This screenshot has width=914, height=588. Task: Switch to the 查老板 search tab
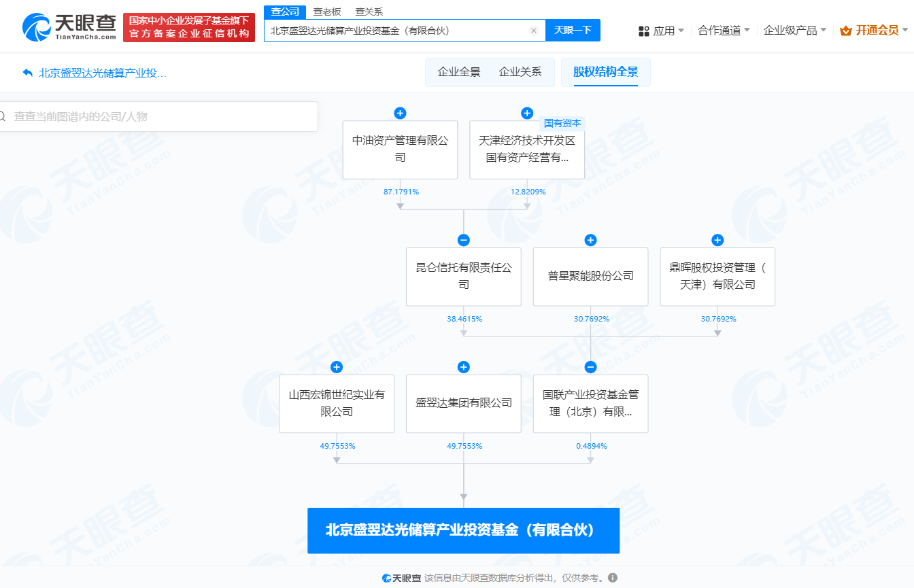(x=326, y=12)
